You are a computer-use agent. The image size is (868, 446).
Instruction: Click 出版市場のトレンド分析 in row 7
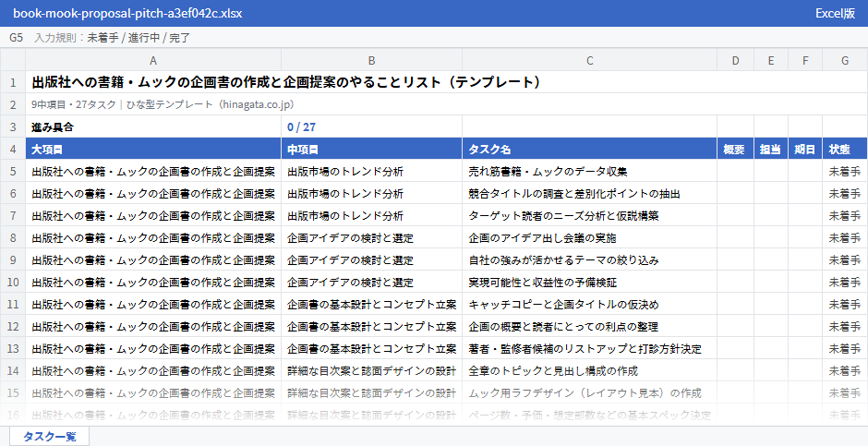[371, 215]
